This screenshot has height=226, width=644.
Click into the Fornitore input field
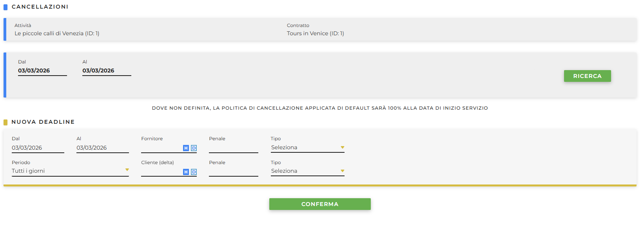[x=161, y=148]
